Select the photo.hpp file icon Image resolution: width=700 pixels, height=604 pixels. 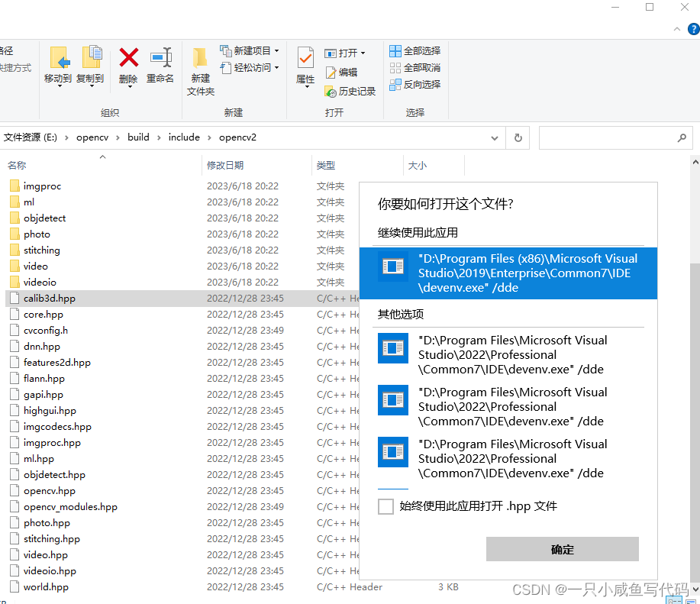coord(15,523)
